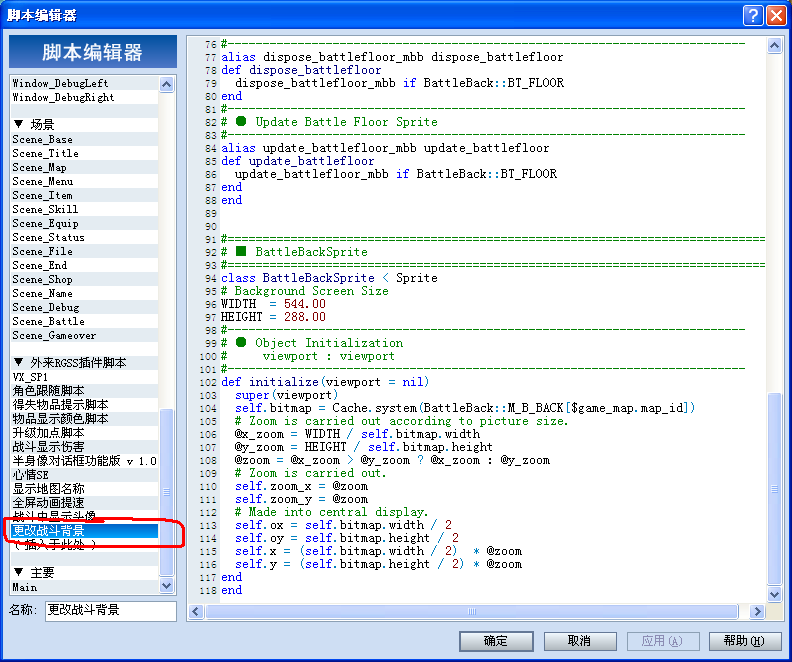Open the Scene_Menu script
The height and width of the screenshot is (662, 792).
tap(84, 181)
